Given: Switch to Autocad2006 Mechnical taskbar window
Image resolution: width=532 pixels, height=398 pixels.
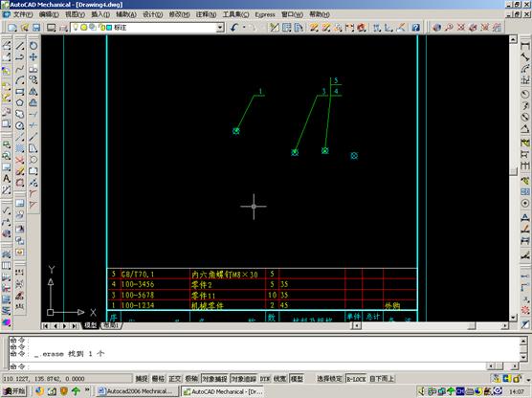Looking at the screenshot, I should coord(136,391).
